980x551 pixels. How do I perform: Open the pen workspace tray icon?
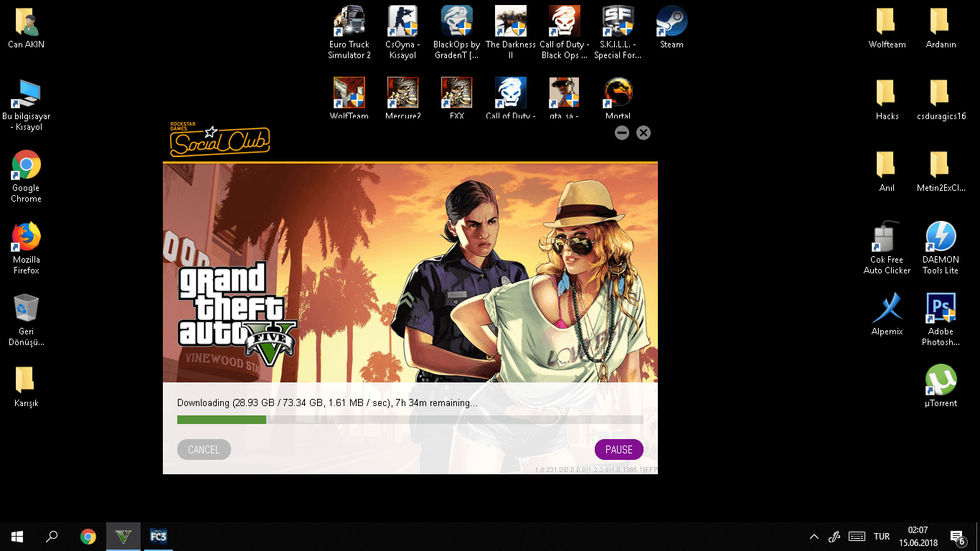834,537
